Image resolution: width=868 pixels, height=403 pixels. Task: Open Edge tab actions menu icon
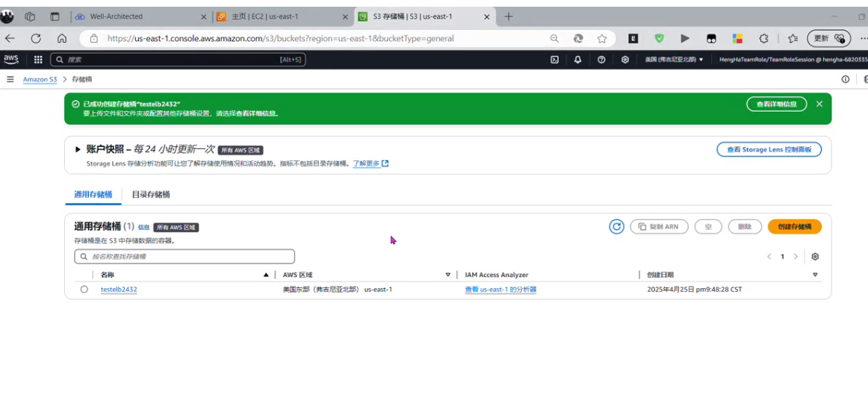tap(55, 16)
